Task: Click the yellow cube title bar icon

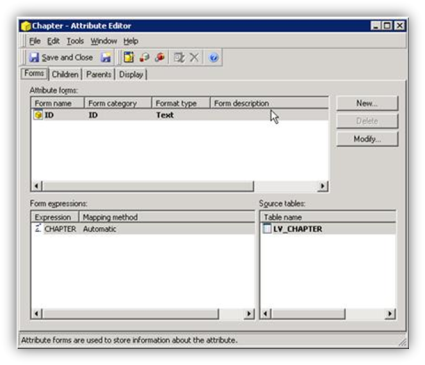Action: pos(26,26)
